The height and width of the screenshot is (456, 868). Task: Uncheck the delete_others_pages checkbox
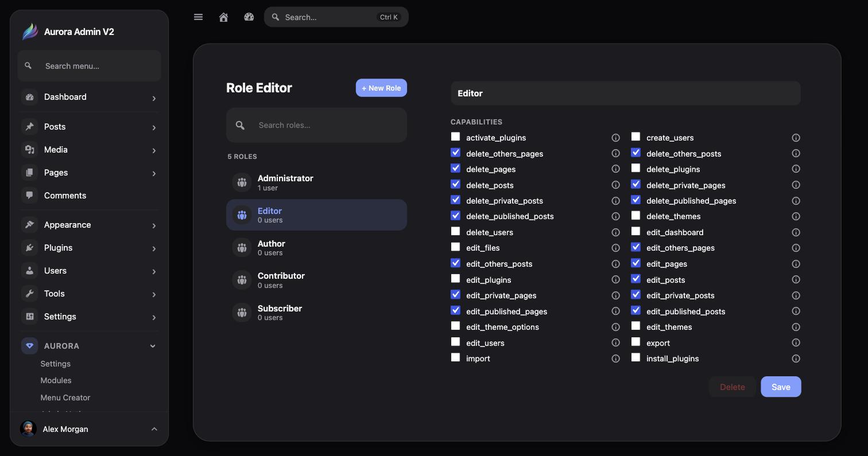tap(455, 153)
